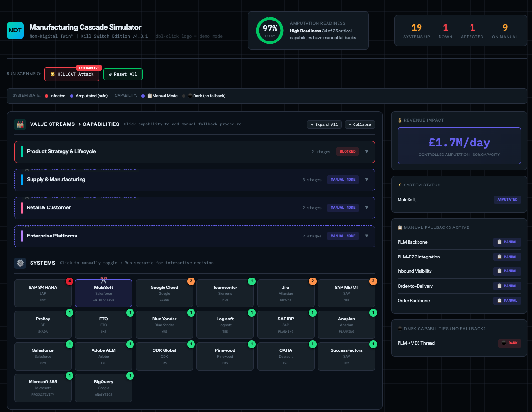Click the scissors icon above MuleSoft tile
Screen dimensions: 532x412
(103, 279)
